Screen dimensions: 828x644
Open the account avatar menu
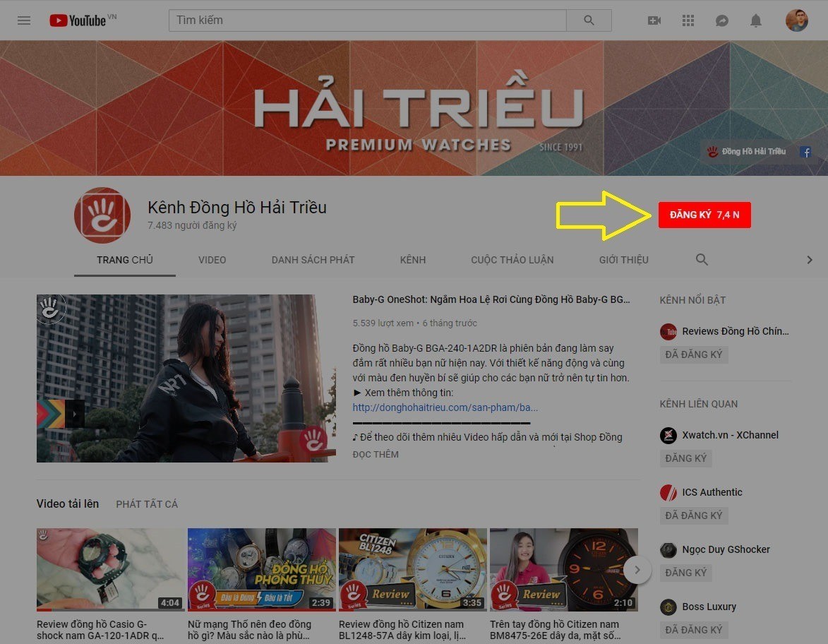pos(797,20)
